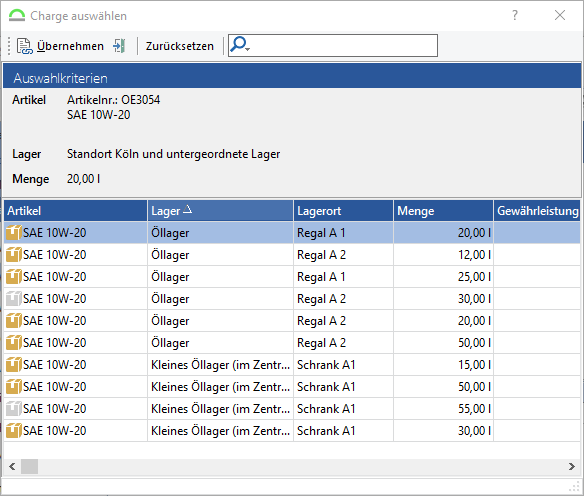The height and width of the screenshot is (496, 584).
Task: Click grey box icon of the 55,00 l row
Action: pyautogui.click(x=13, y=408)
